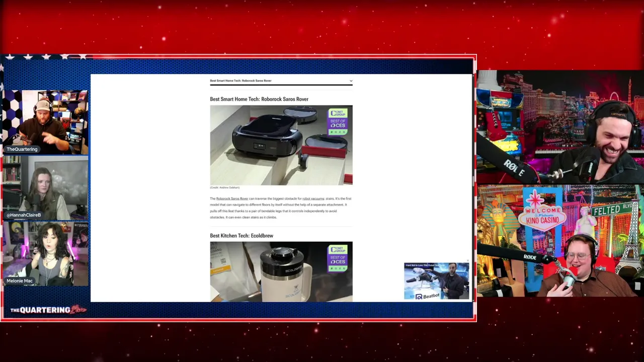Click the Beatbot logo in the video ad

click(x=428, y=297)
